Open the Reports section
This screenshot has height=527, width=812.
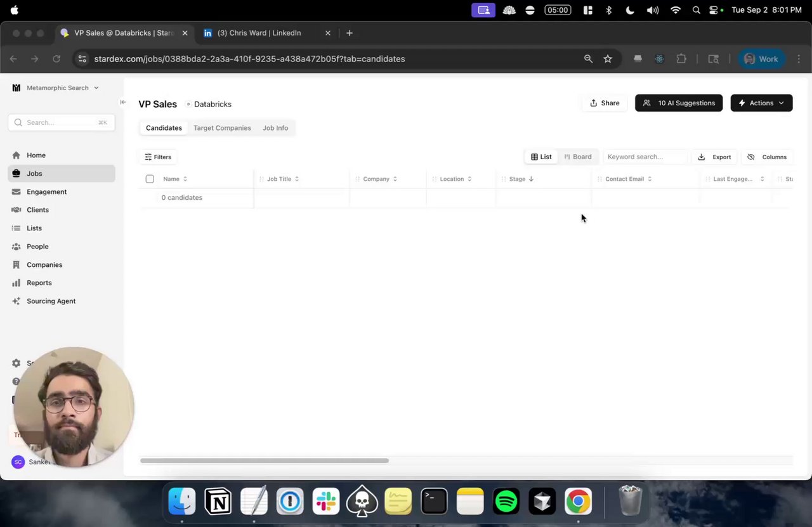pos(61,283)
